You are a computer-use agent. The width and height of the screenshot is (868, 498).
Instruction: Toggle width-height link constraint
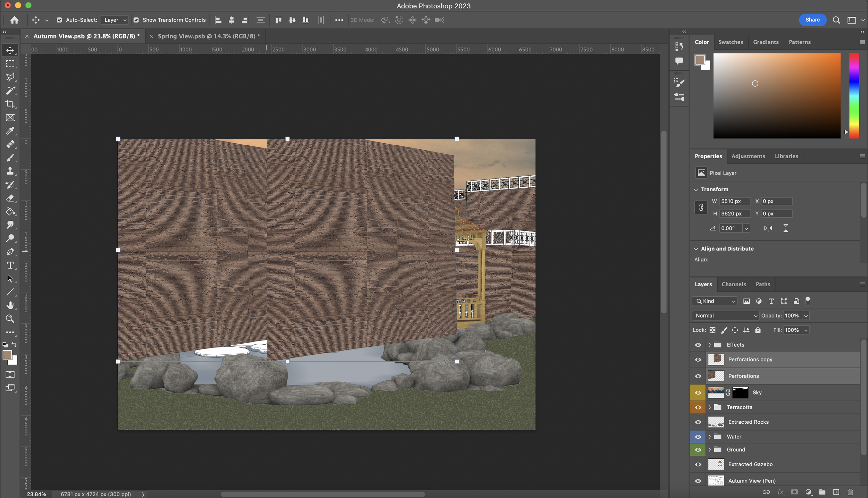pos(701,208)
